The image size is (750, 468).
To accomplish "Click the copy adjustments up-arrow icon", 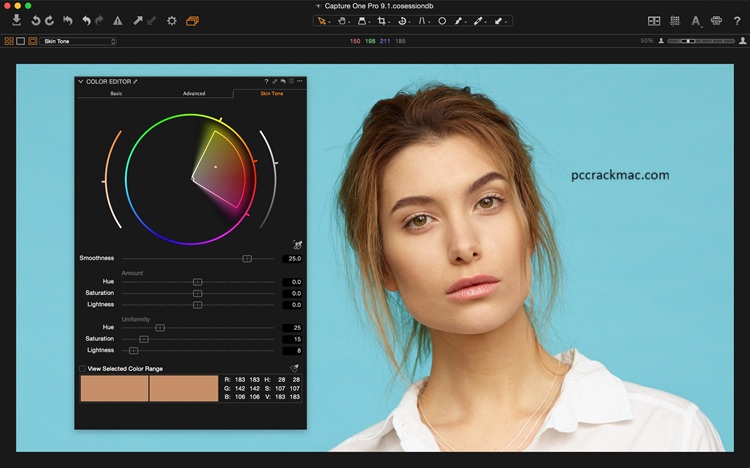I will pyautogui.click(x=138, y=21).
